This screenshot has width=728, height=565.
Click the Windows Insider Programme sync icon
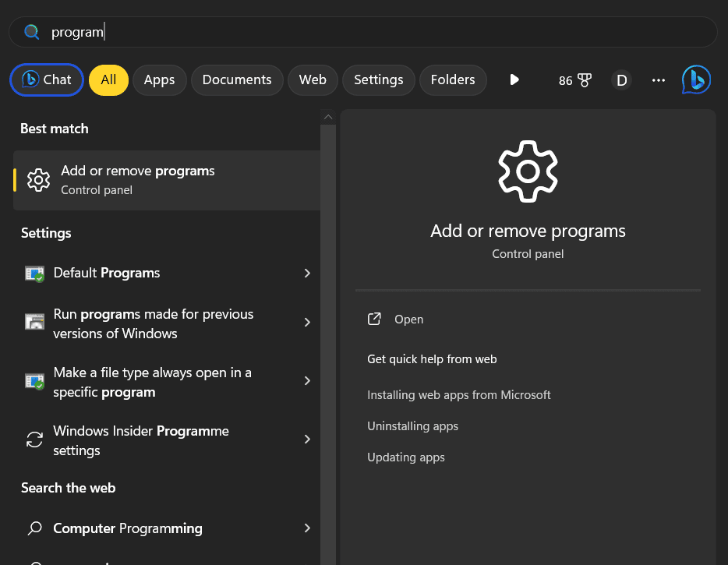pyautogui.click(x=34, y=440)
